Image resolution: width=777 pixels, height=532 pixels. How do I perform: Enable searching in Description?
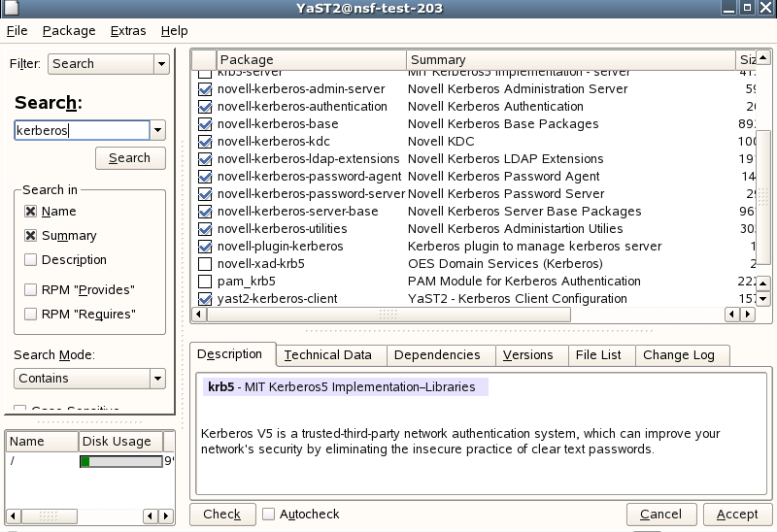click(x=31, y=260)
